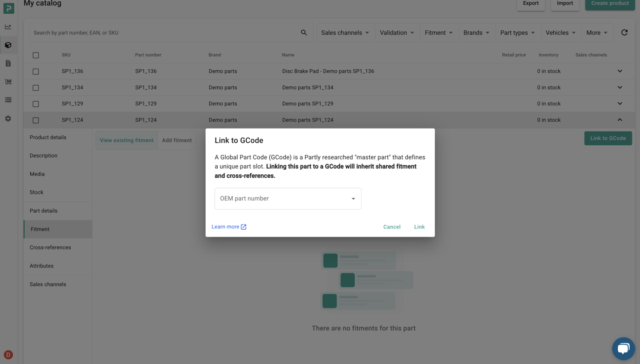Check the SP1_129 row checkbox

point(36,104)
